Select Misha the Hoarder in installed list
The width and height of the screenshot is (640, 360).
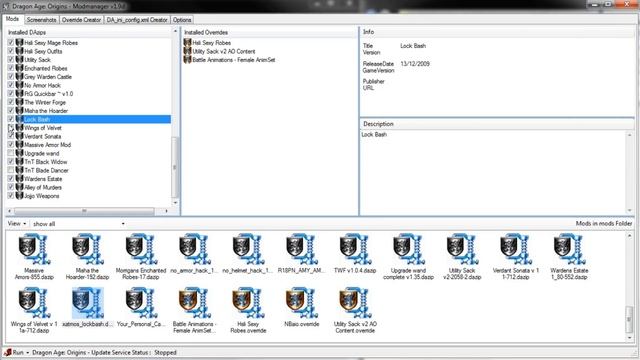tap(46, 111)
